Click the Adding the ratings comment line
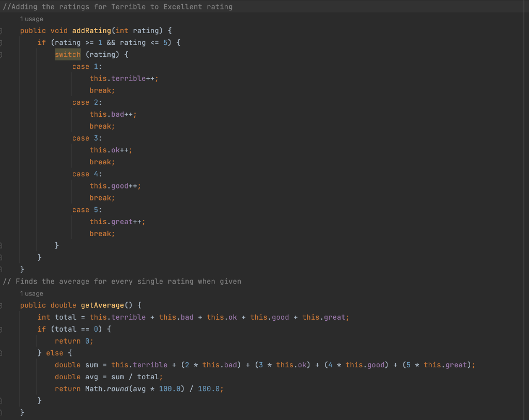This screenshot has width=529, height=420. 116,7
